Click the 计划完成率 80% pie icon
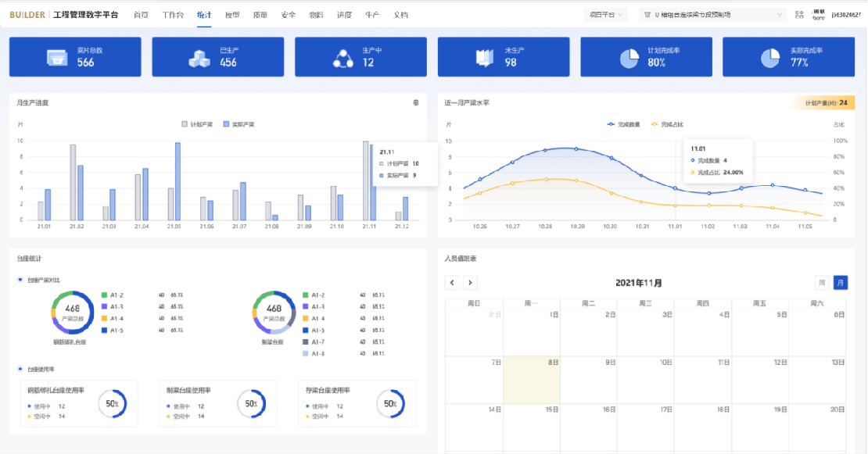 click(x=629, y=58)
